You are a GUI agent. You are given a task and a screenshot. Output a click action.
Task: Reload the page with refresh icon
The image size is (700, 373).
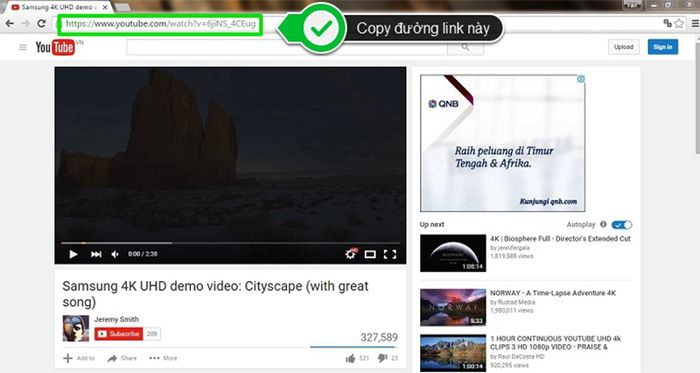[42, 24]
